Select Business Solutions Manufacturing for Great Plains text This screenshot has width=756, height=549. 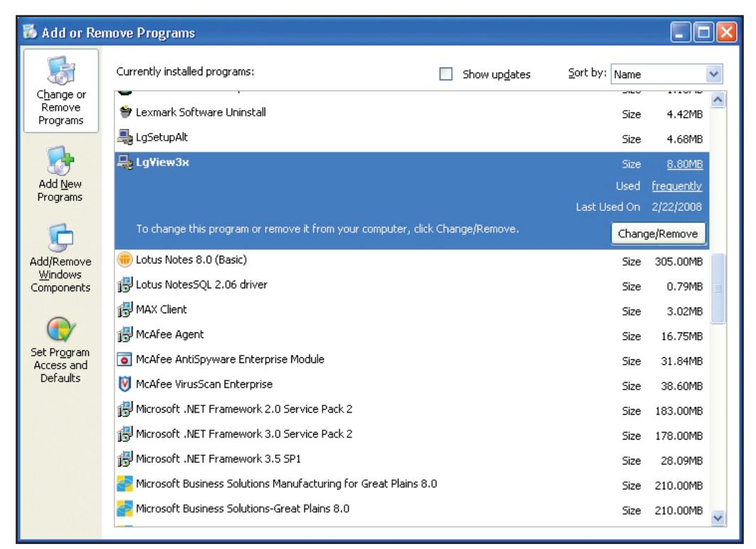pos(286,484)
